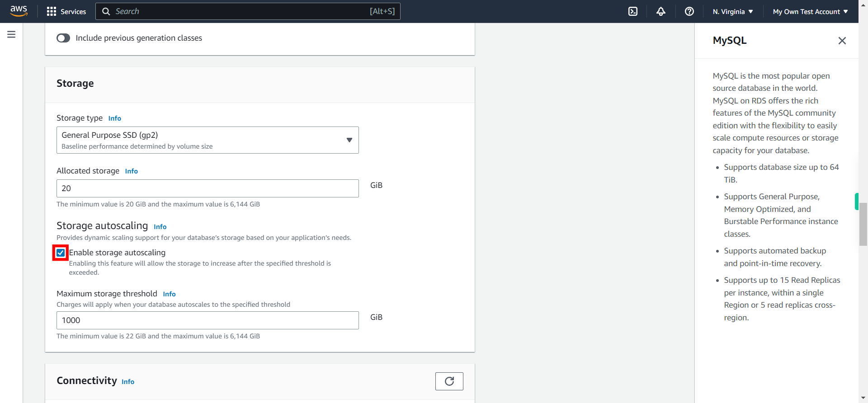Click the Allocated storage input field

(x=208, y=188)
